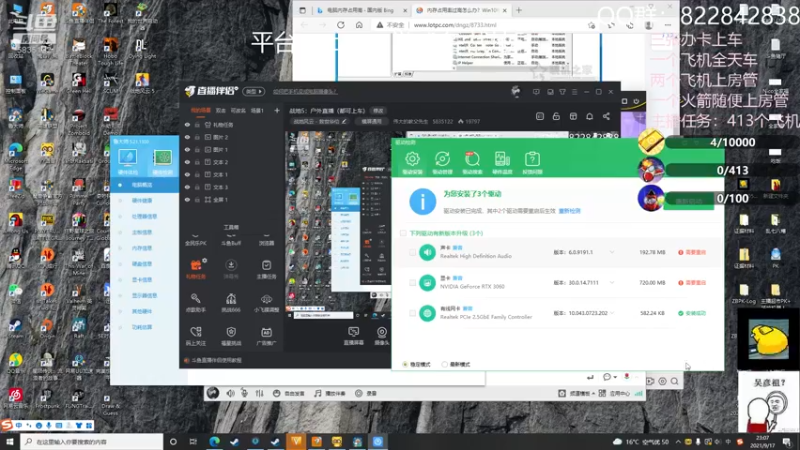This screenshot has height=450, width=800.
Task: Expand version dropdown for NVIDIA 30.0.14.7111
Action: click(612, 283)
